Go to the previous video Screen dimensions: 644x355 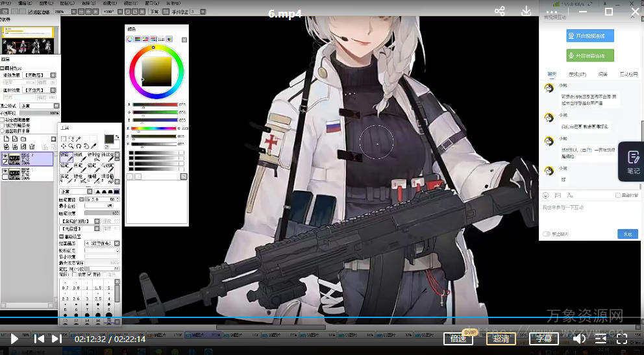[39, 338]
